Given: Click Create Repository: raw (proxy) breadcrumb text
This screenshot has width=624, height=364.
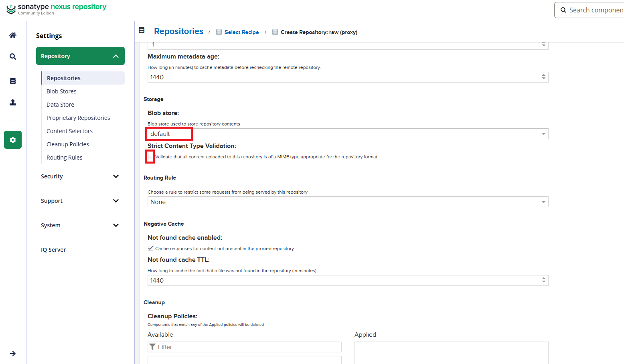Looking at the screenshot, I should [x=319, y=32].
